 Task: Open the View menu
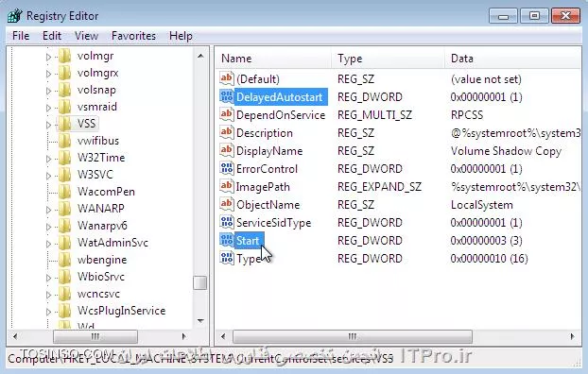pos(86,36)
